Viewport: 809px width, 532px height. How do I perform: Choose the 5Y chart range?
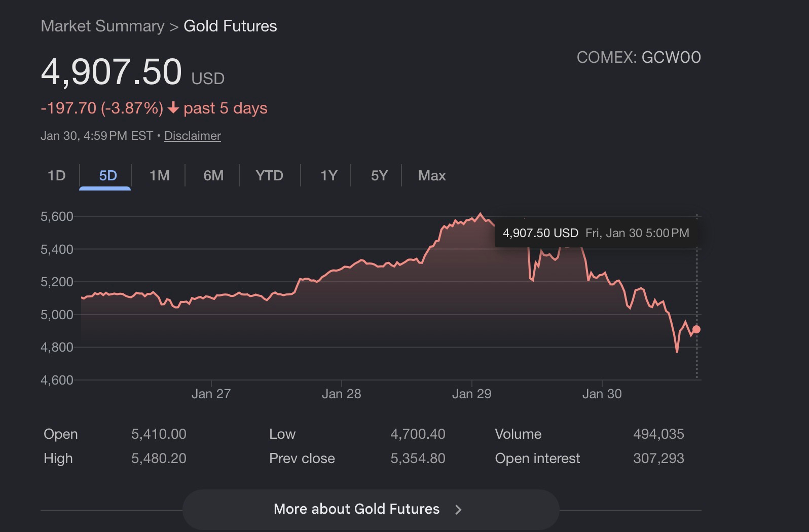click(379, 176)
